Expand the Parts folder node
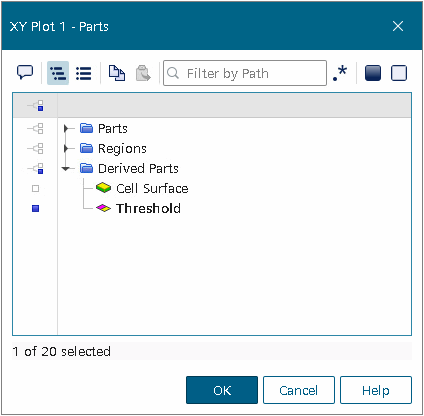Screen dimensions: 424x416 coord(66,128)
